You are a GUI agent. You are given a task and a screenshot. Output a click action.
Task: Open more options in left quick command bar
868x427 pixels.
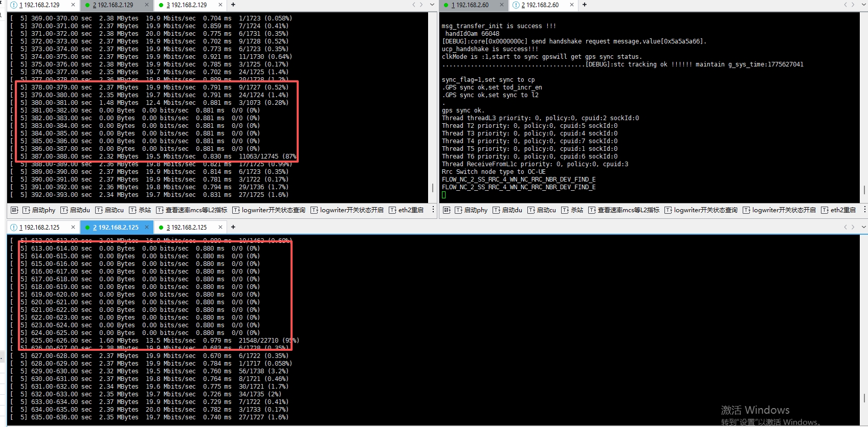(433, 210)
